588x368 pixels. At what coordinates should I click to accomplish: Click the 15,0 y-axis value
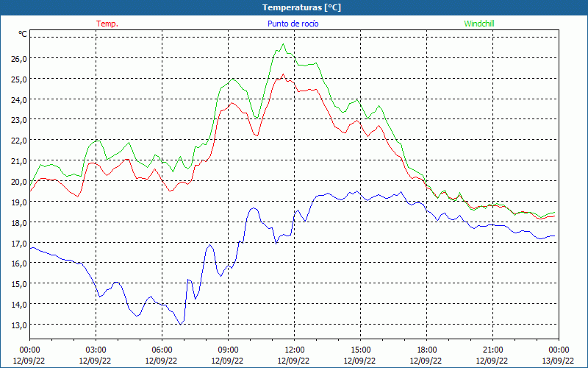pos(20,284)
